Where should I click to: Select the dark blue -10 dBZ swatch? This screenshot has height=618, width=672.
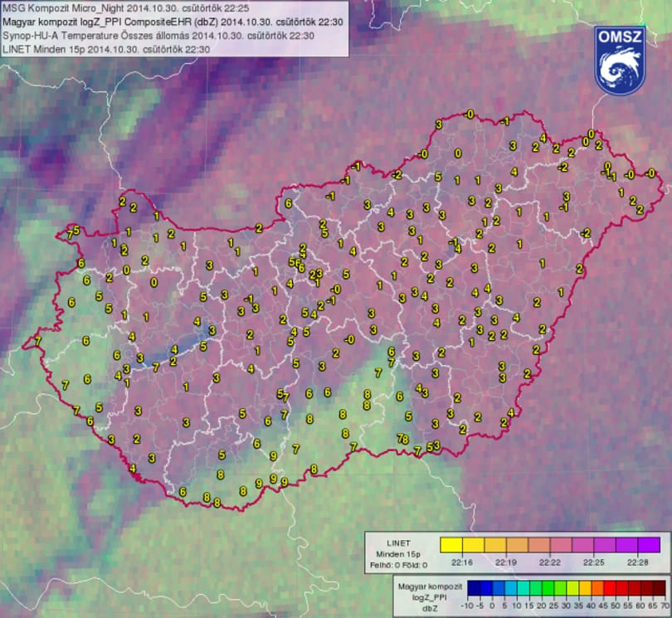coord(474,588)
